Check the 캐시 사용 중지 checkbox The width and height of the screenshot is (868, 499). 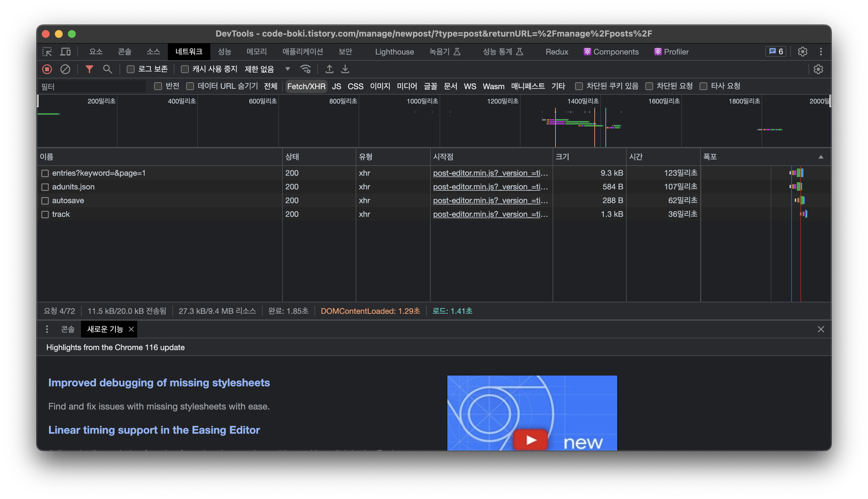(185, 69)
